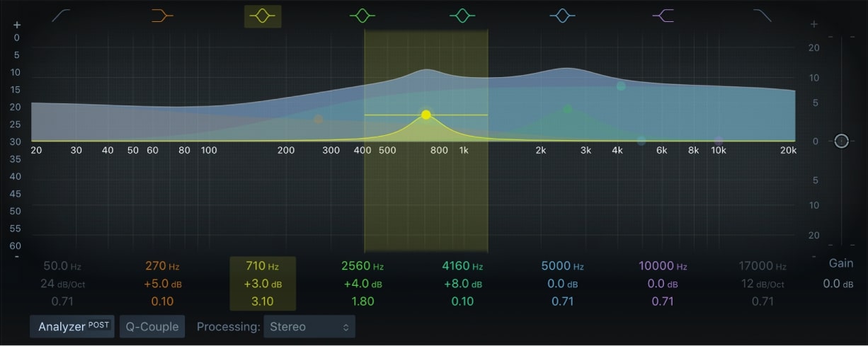Click the blue 0.0 dB gain field
Image resolution: width=868 pixels, height=346 pixels.
[x=562, y=284]
